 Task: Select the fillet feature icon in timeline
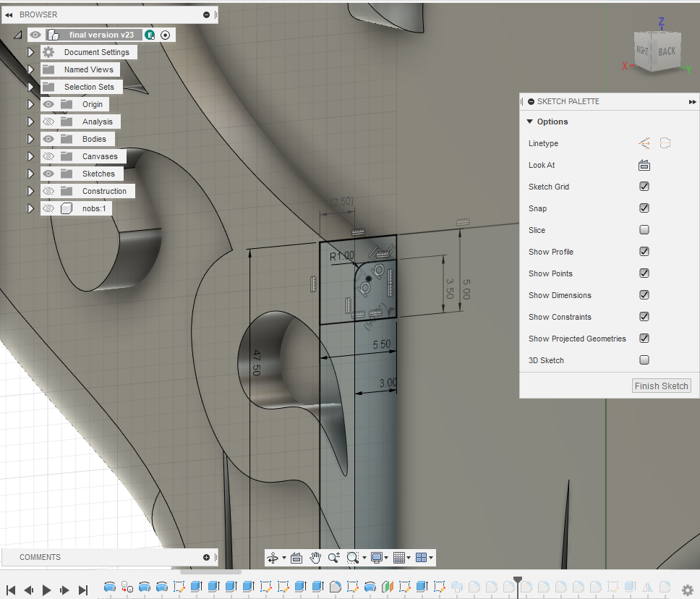[x=336, y=587]
